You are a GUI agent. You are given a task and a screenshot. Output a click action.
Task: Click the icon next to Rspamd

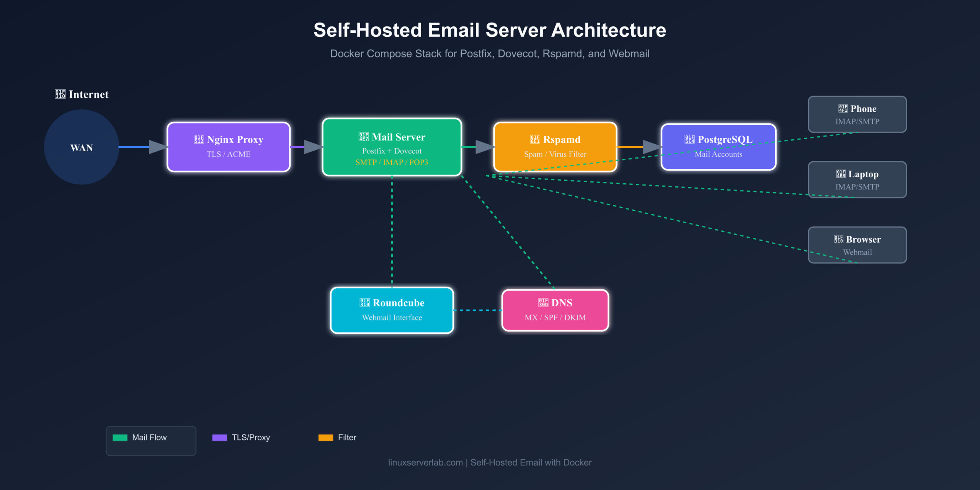pyautogui.click(x=535, y=139)
